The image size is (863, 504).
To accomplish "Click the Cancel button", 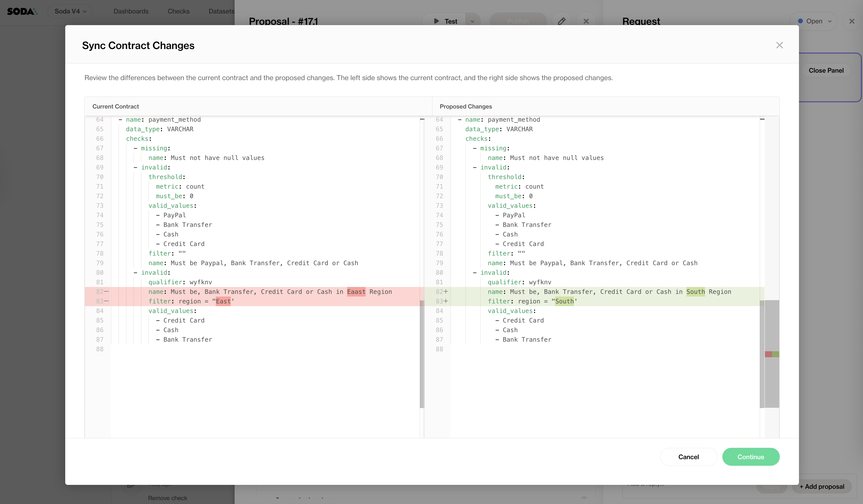I will coord(688,456).
